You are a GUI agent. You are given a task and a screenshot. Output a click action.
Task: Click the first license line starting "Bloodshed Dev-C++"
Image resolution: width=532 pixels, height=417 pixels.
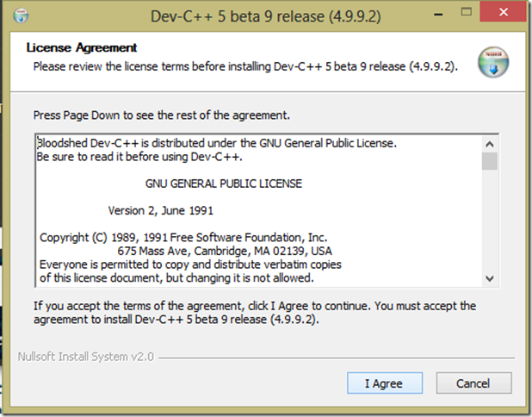[217, 143]
